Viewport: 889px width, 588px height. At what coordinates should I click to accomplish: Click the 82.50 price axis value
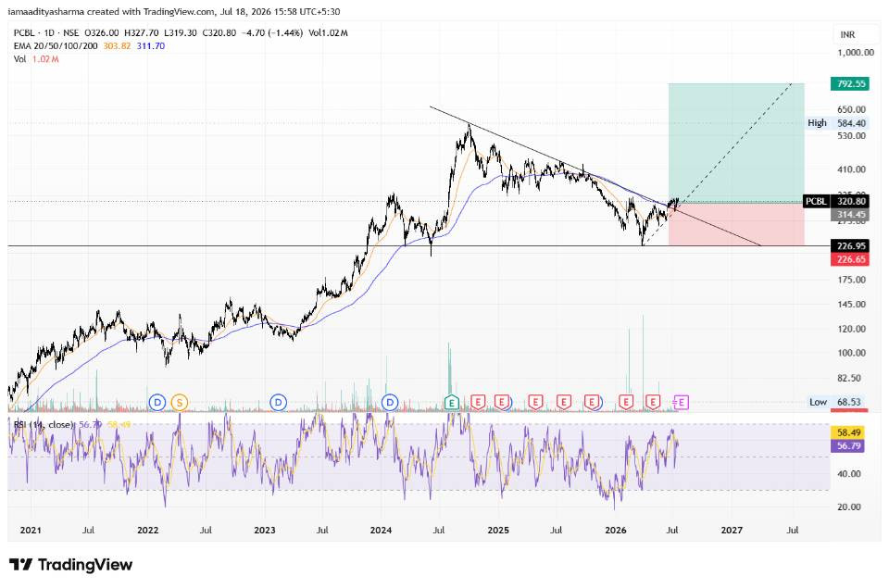pyautogui.click(x=849, y=378)
